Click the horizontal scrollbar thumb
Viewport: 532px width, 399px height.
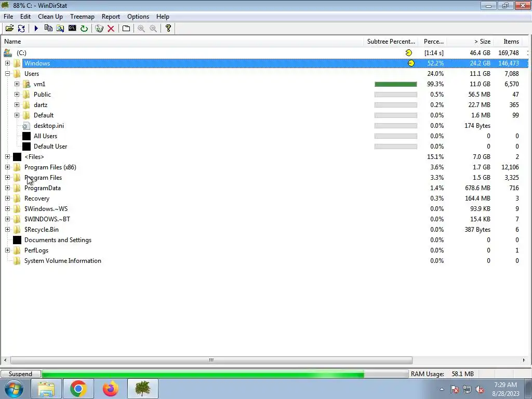pyautogui.click(x=211, y=360)
